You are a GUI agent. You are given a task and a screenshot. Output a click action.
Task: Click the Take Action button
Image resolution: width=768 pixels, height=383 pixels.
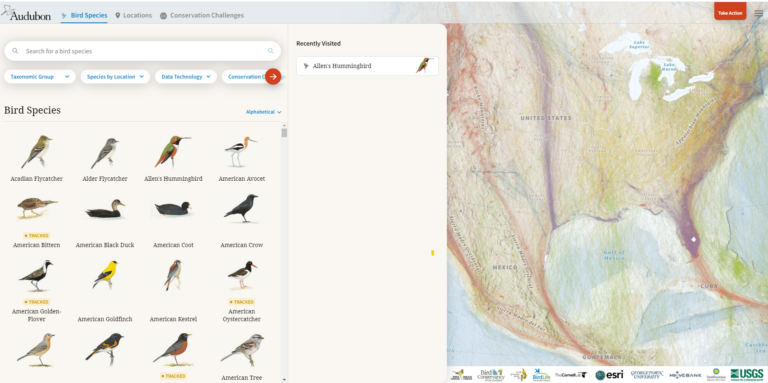(730, 12)
